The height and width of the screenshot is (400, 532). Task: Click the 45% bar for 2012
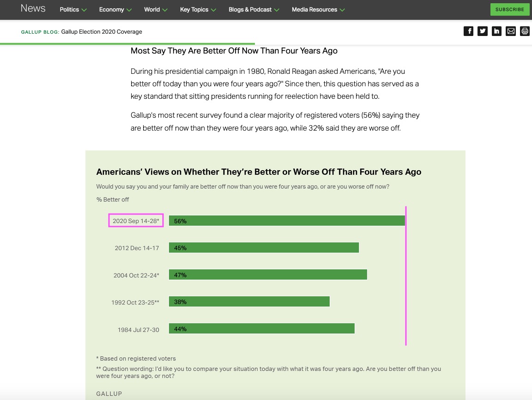pyautogui.click(x=264, y=247)
